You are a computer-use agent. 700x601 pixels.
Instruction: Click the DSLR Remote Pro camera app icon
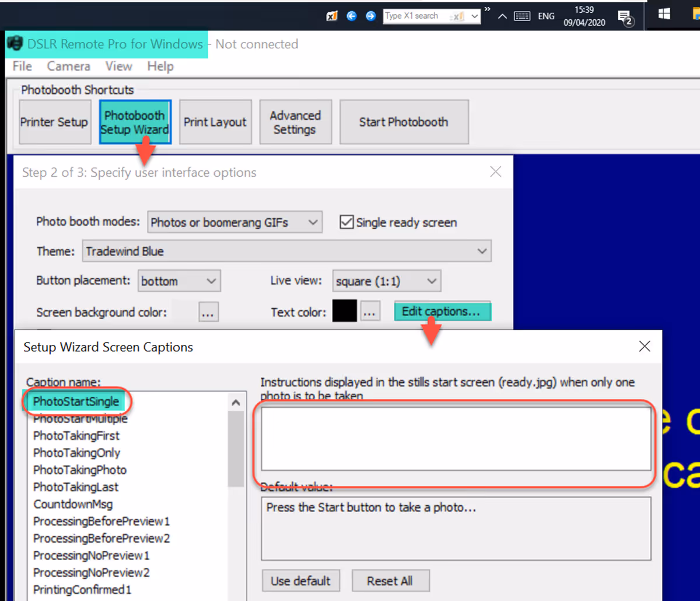[x=15, y=44]
